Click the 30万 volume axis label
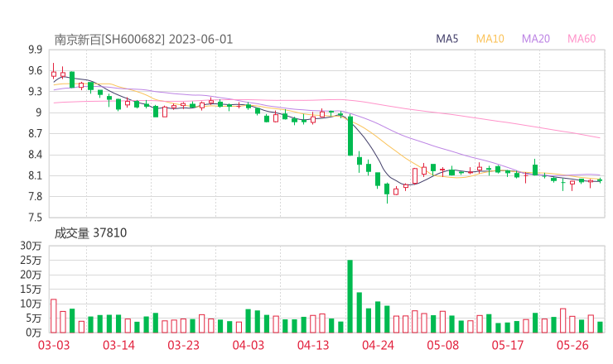The image size is (613, 364). pos(31,246)
